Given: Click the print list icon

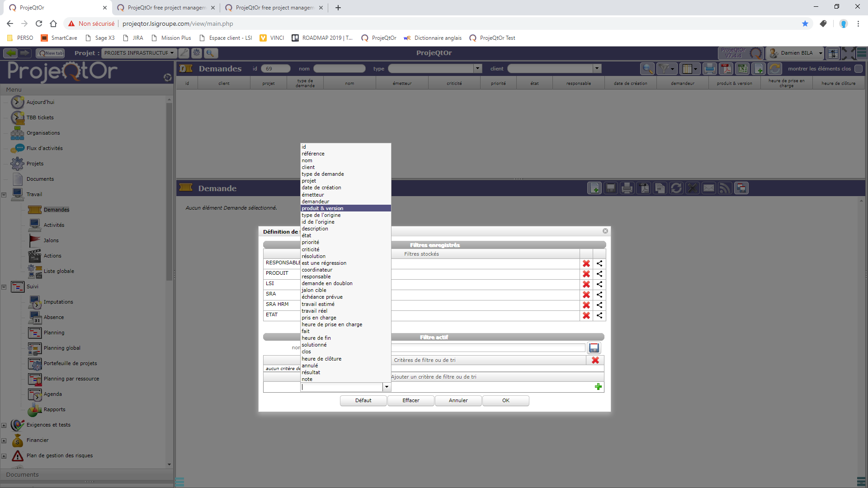Looking at the screenshot, I should [x=710, y=69].
